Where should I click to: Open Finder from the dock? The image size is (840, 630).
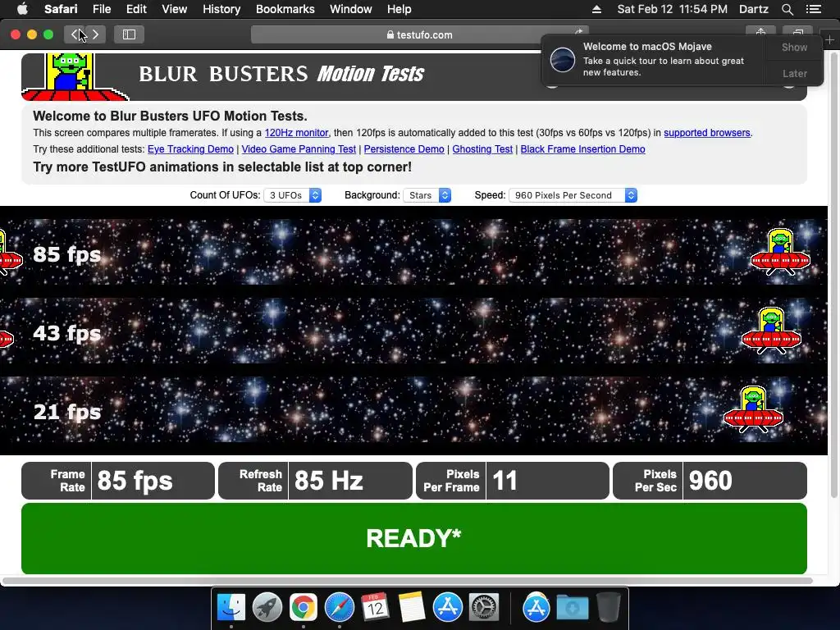point(231,608)
